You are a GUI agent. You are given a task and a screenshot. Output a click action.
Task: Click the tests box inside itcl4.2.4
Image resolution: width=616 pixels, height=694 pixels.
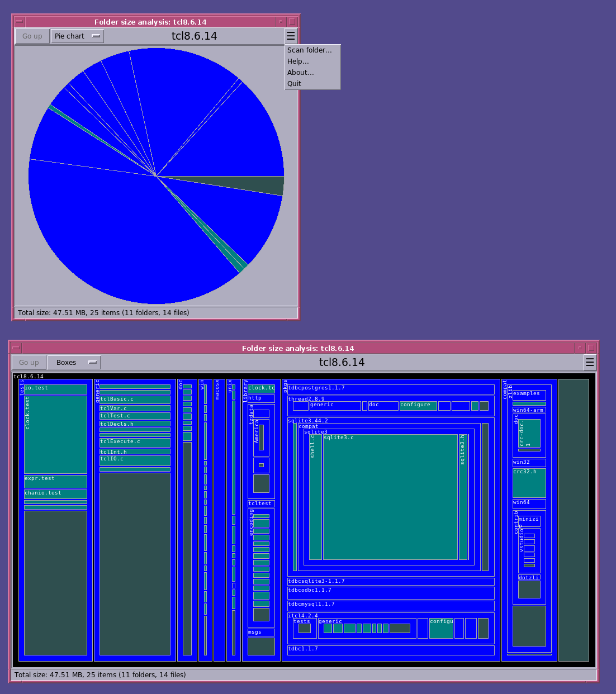pyautogui.click(x=305, y=628)
